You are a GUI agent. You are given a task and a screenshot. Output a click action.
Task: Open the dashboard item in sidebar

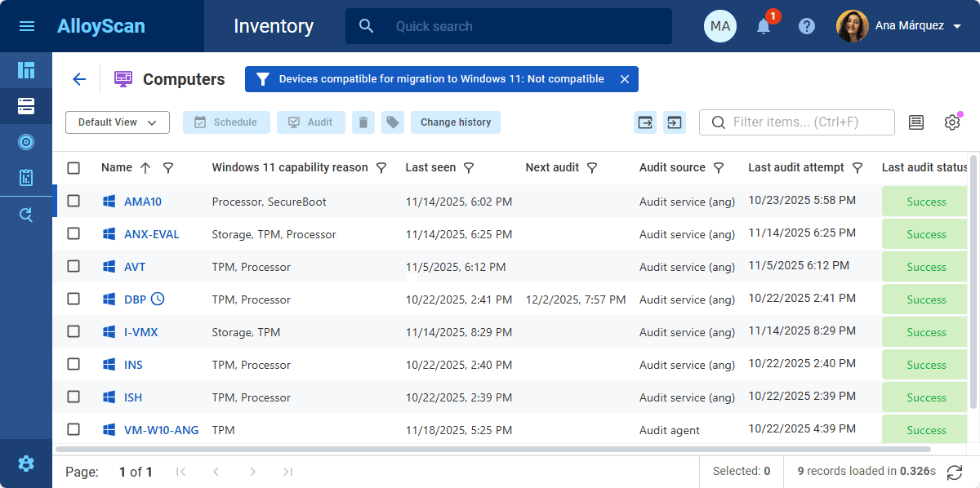(26, 70)
